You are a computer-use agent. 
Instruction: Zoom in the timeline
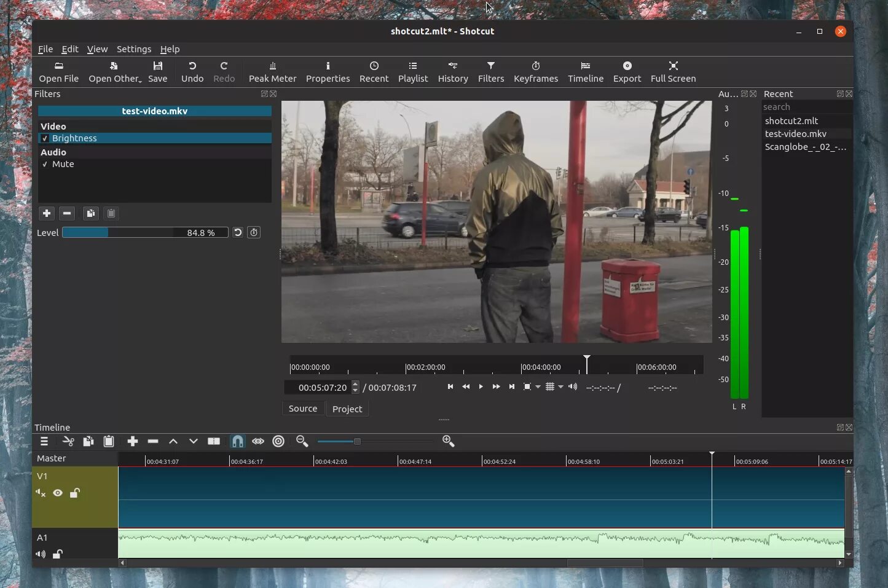tap(448, 441)
